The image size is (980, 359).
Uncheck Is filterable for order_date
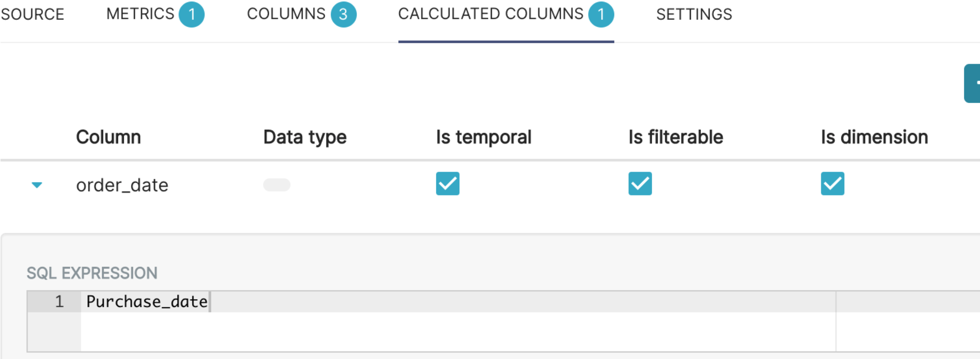point(640,184)
